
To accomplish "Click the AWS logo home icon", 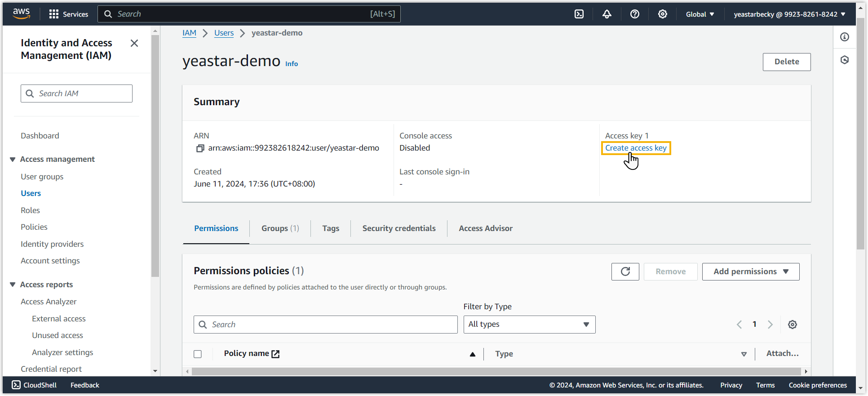I will click(x=21, y=14).
